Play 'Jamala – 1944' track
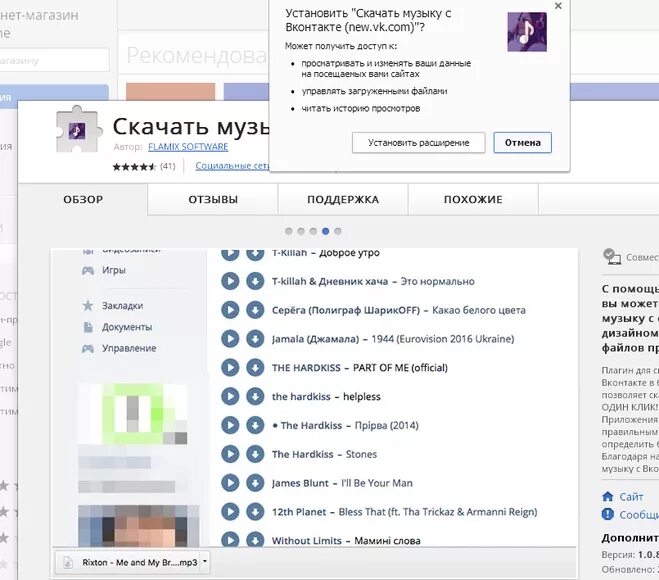The width and height of the screenshot is (659, 580). tap(230, 339)
